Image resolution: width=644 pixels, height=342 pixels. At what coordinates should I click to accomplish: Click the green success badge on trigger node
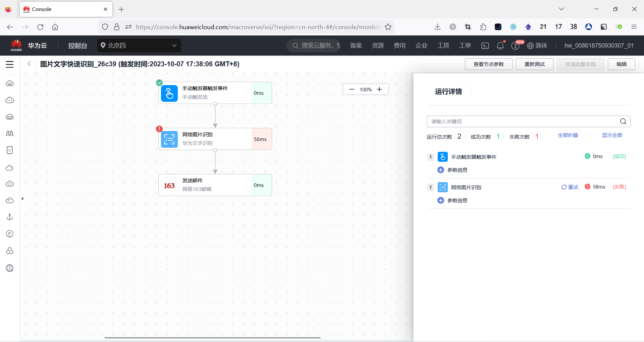tap(159, 83)
